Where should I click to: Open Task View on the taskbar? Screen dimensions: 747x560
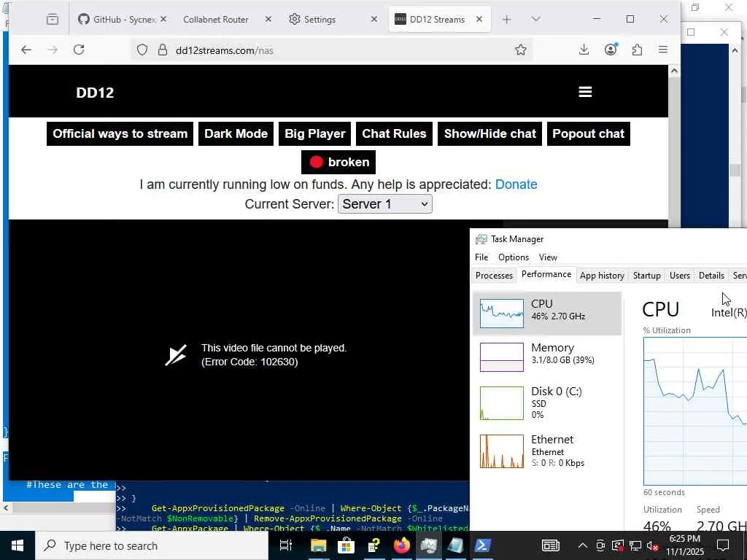click(x=285, y=545)
